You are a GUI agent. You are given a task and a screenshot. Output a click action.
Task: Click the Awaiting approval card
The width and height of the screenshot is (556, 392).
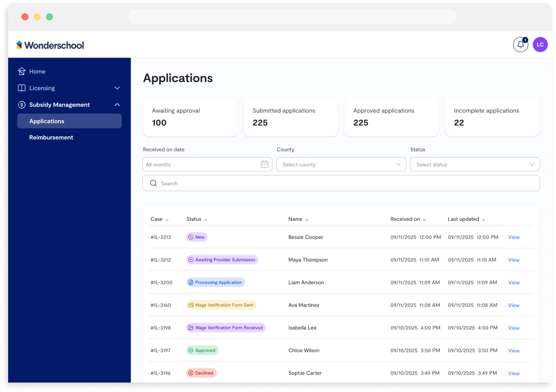190,117
